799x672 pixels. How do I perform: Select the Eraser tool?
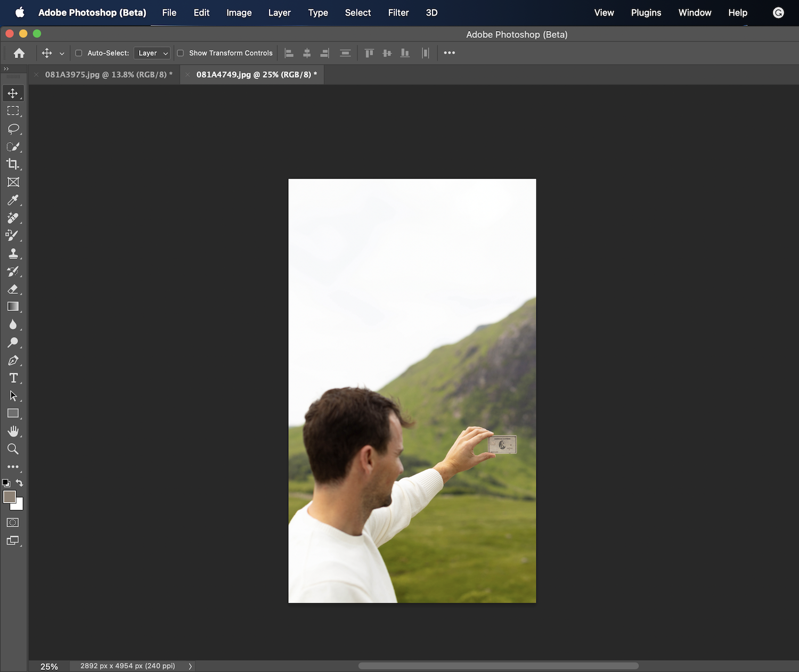13,289
